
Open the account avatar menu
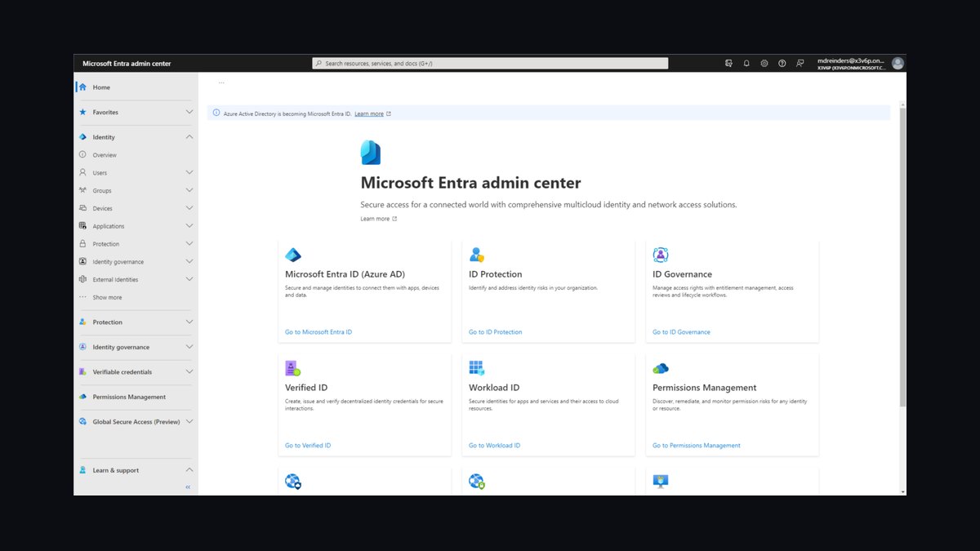898,63
